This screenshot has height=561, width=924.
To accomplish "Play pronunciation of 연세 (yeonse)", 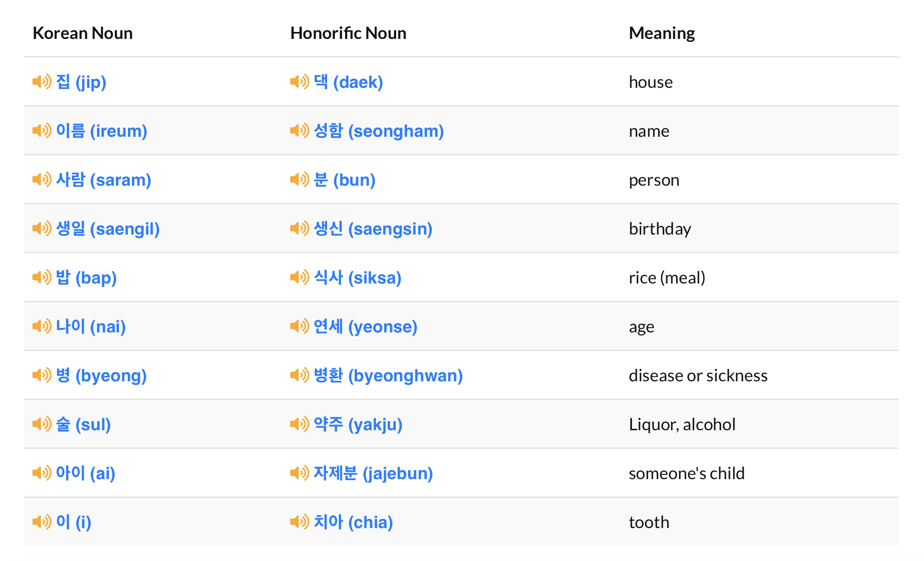I will click(299, 326).
